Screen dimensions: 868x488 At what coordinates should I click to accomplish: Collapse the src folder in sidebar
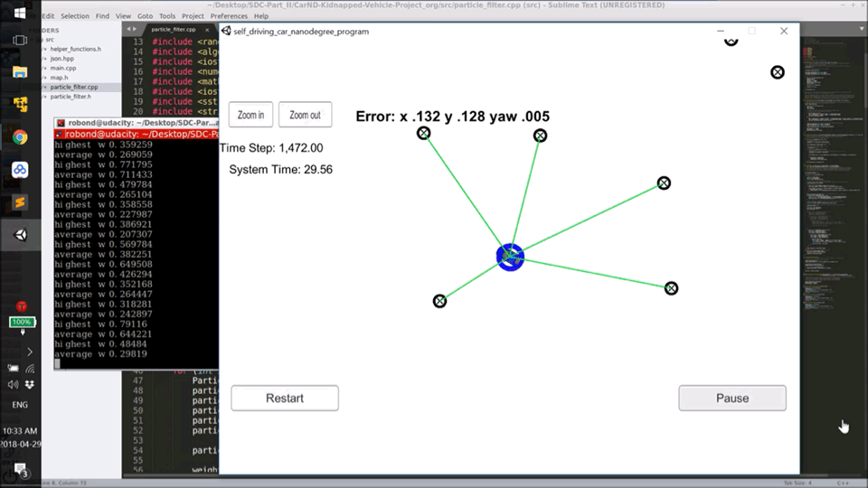(x=49, y=40)
